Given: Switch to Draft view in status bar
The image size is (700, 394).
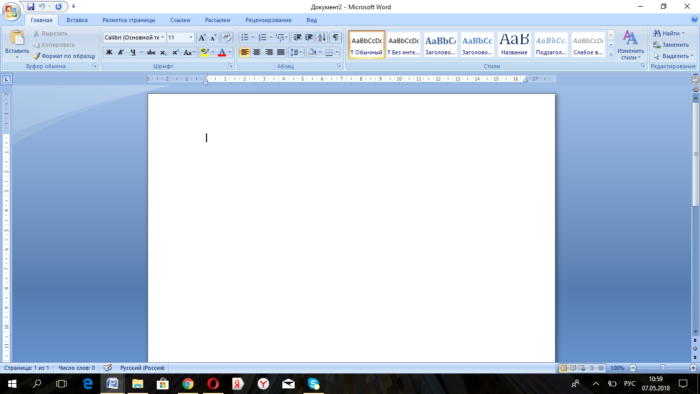Looking at the screenshot, I should (601, 368).
